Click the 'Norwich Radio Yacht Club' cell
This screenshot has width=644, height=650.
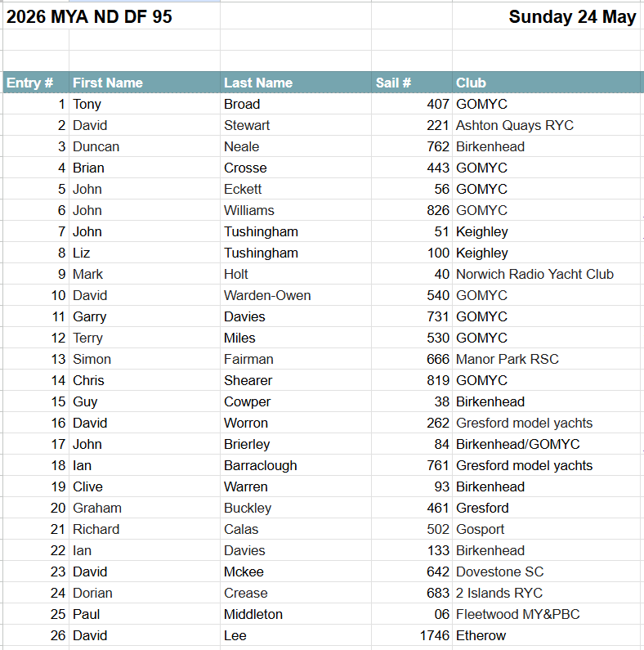tap(534, 274)
